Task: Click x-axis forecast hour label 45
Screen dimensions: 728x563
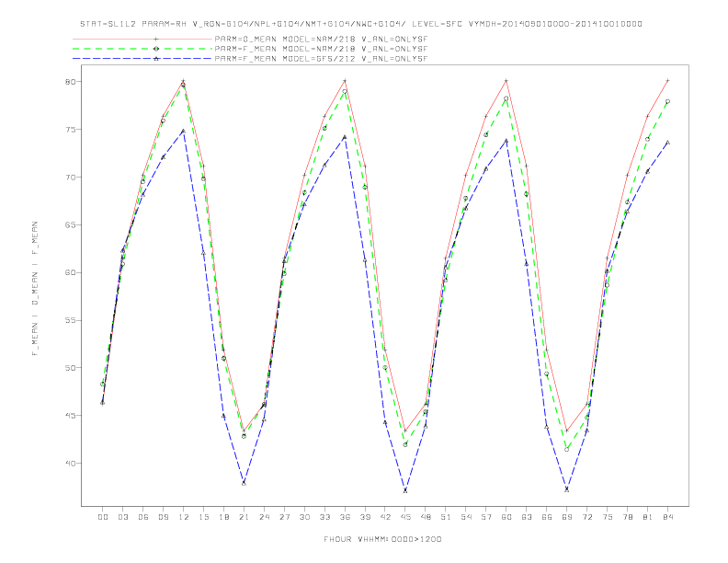Action: [405, 517]
